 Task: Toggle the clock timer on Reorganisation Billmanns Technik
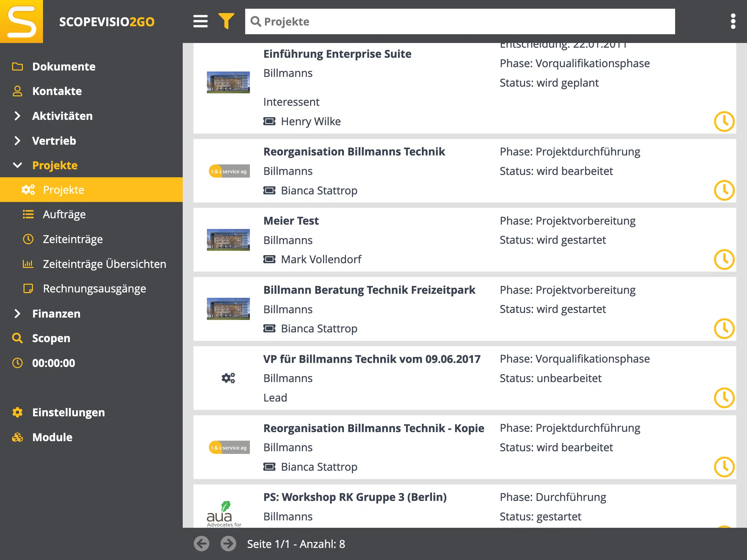click(x=724, y=190)
